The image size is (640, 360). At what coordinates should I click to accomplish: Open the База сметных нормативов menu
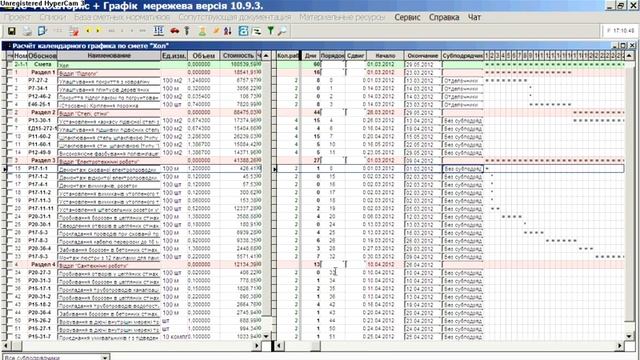coord(122,17)
